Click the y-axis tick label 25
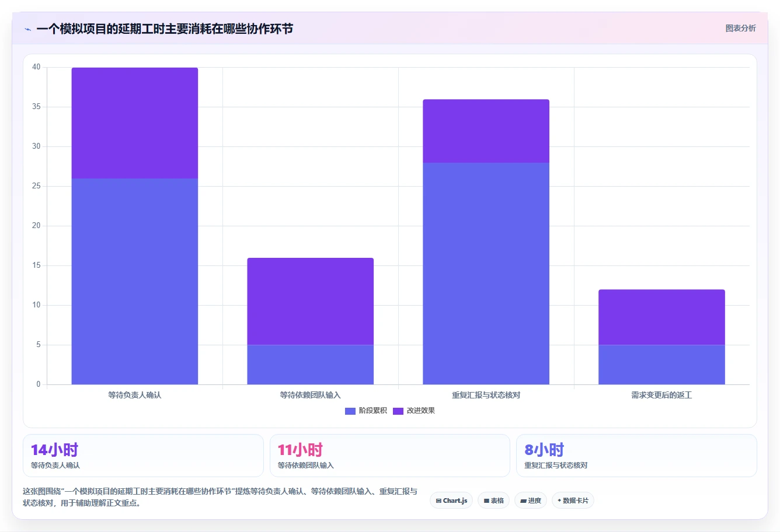780x532 pixels. pyautogui.click(x=36, y=186)
